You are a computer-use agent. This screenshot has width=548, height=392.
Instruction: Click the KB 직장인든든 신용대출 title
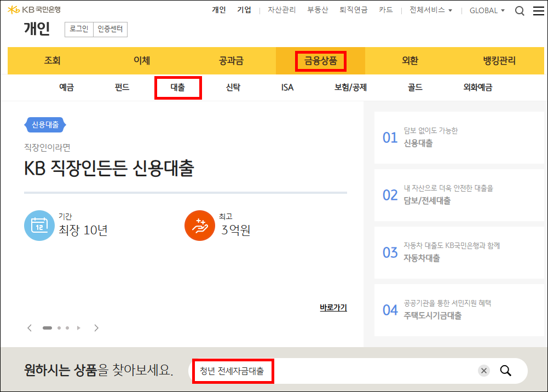(x=109, y=168)
